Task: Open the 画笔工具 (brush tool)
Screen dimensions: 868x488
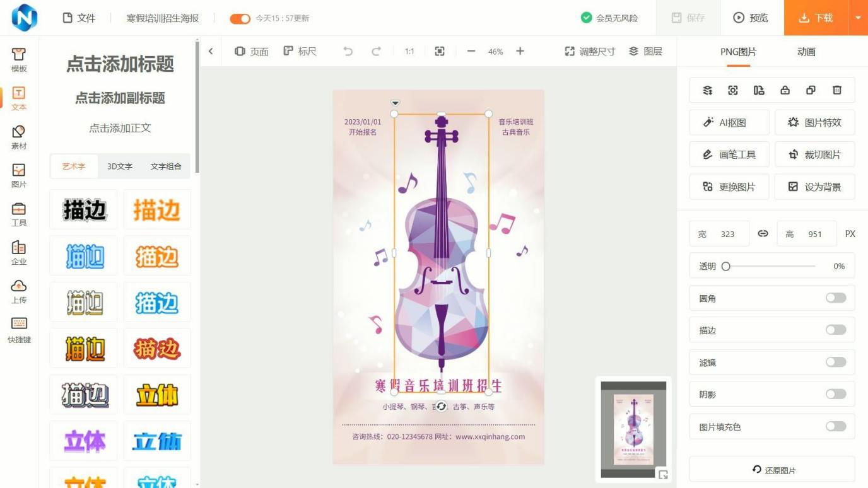Action: [x=729, y=154]
